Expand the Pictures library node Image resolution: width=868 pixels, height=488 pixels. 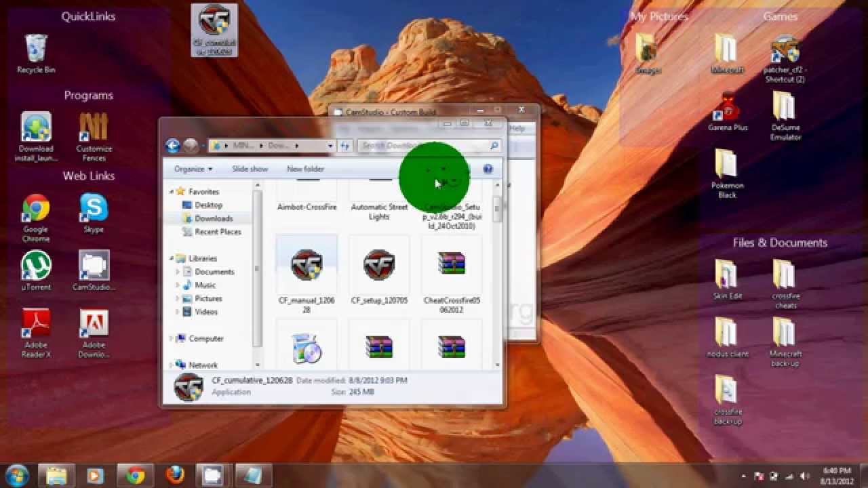(x=178, y=298)
